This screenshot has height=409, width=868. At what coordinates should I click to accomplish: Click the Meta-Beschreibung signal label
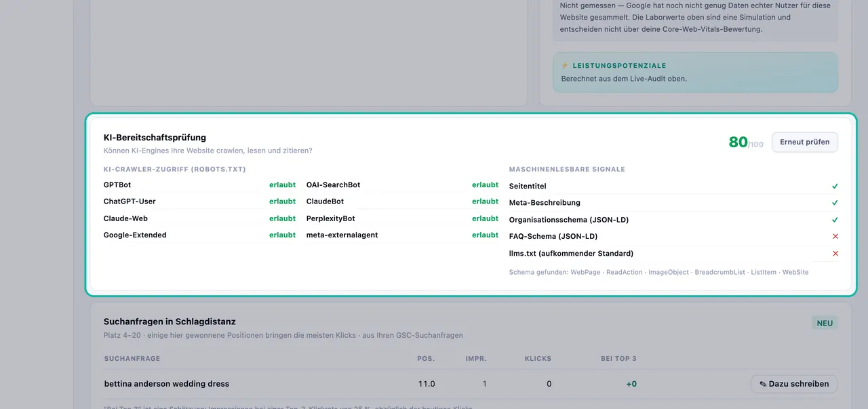click(x=545, y=203)
